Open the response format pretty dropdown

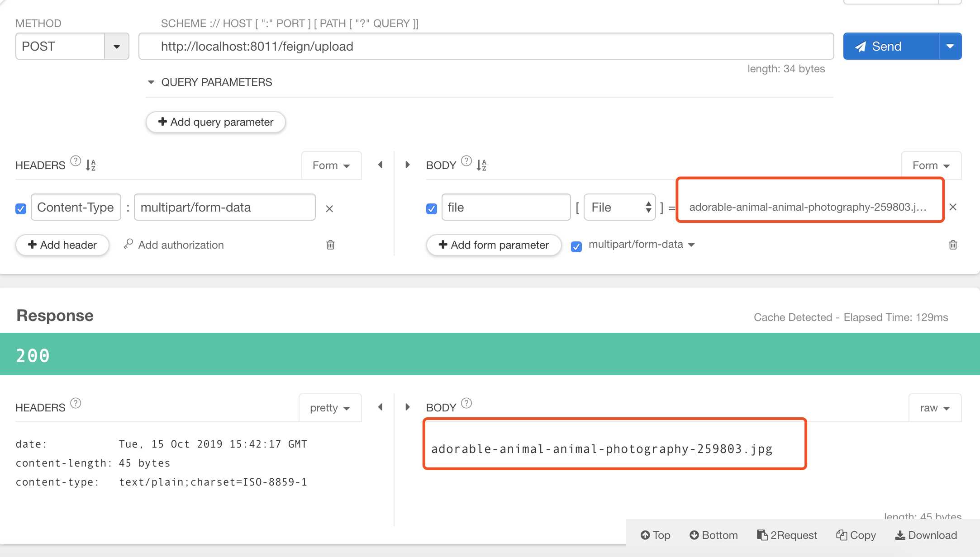[x=329, y=407]
